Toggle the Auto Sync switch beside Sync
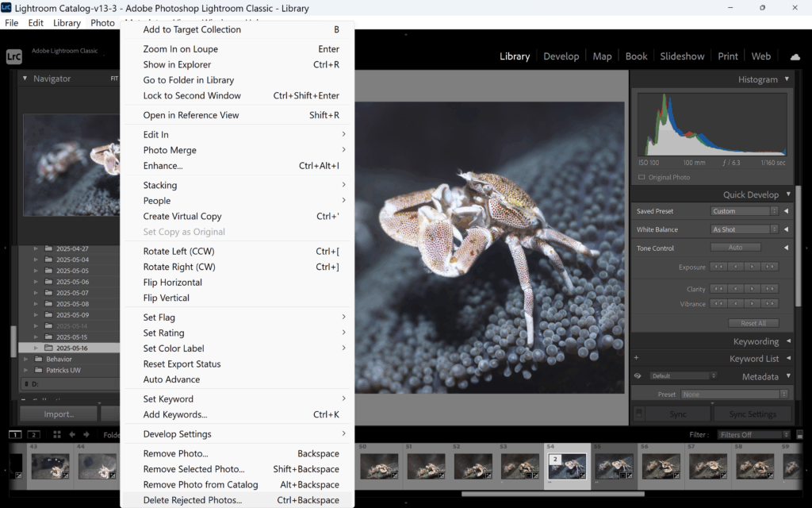The width and height of the screenshot is (812, 508). 638,414
